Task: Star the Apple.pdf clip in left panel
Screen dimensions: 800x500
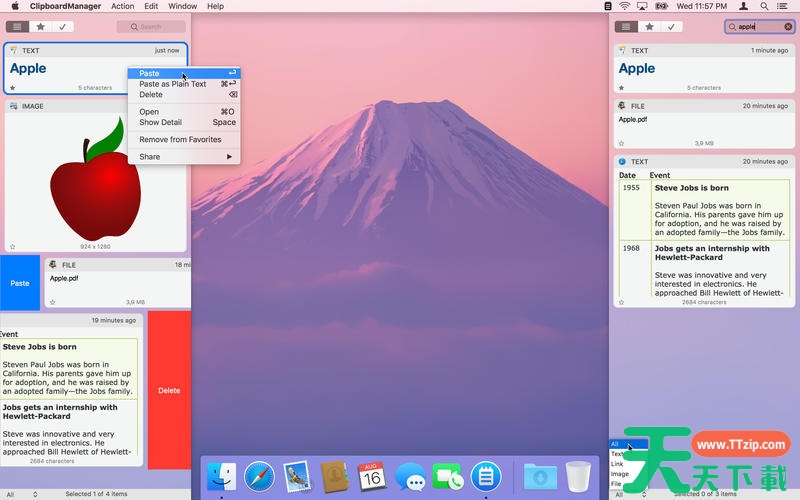Action: [x=53, y=302]
